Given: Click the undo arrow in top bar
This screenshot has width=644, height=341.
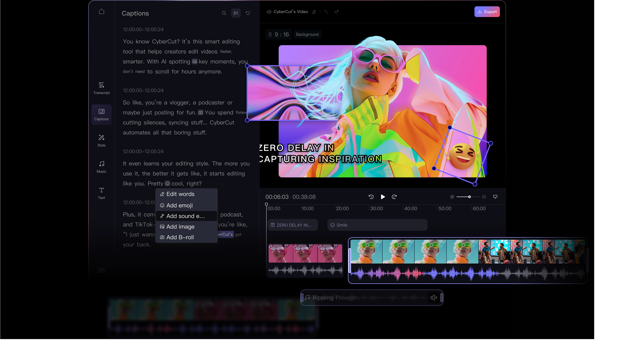Looking at the screenshot, I should pyautogui.click(x=326, y=12).
